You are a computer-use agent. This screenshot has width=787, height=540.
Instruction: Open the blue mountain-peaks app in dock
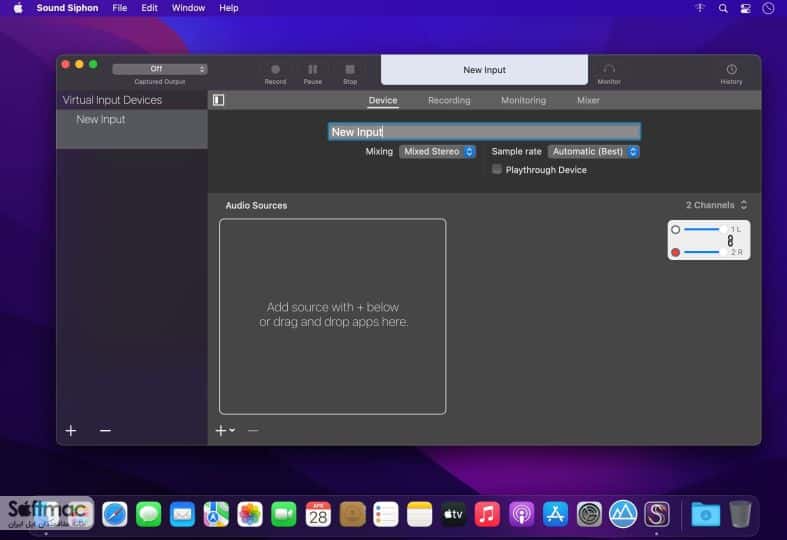click(623, 514)
